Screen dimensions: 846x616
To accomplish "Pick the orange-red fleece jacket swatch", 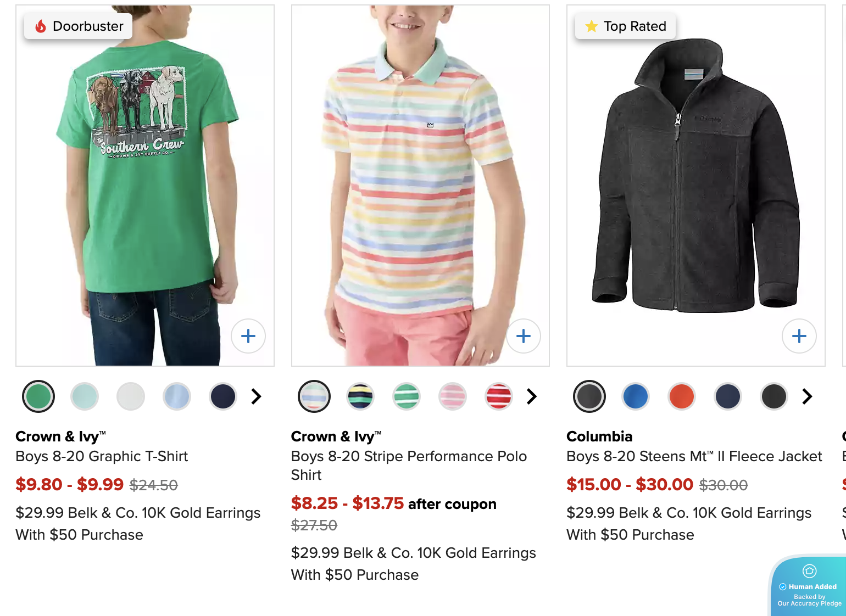I will tap(682, 396).
